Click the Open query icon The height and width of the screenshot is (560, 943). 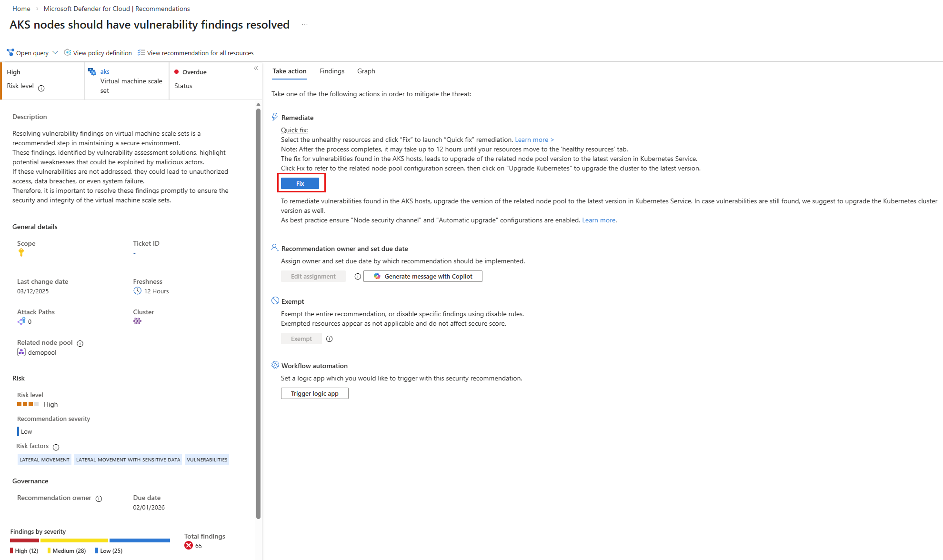click(x=10, y=52)
